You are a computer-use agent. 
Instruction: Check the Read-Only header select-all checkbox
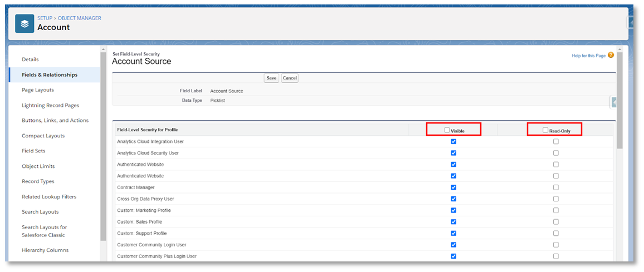pyautogui.click(x=545, y=130)
